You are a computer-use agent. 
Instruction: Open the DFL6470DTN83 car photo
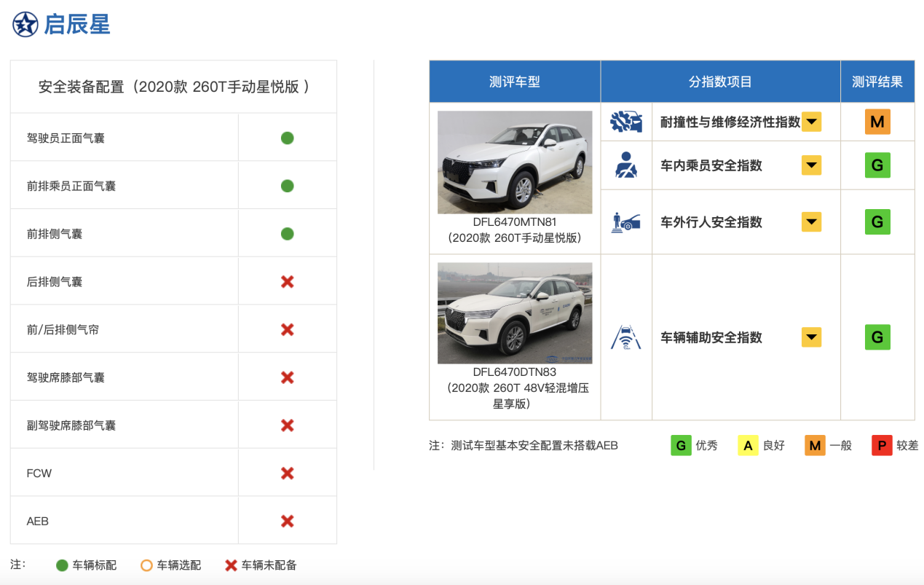click(515, 313)
